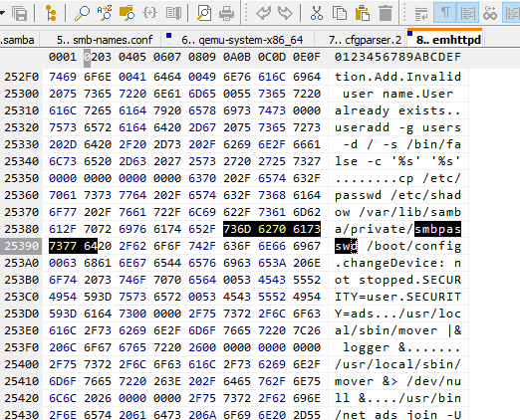Click hex value 696E in row 25420
520x420 pixels.
coord(306,398)
